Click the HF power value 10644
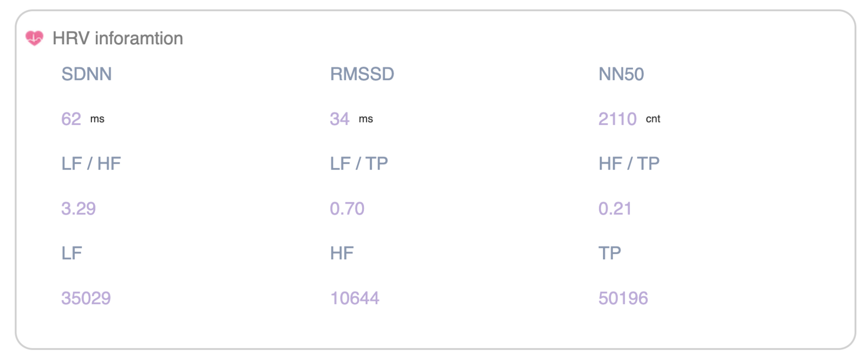 click(x=354, y=298)
